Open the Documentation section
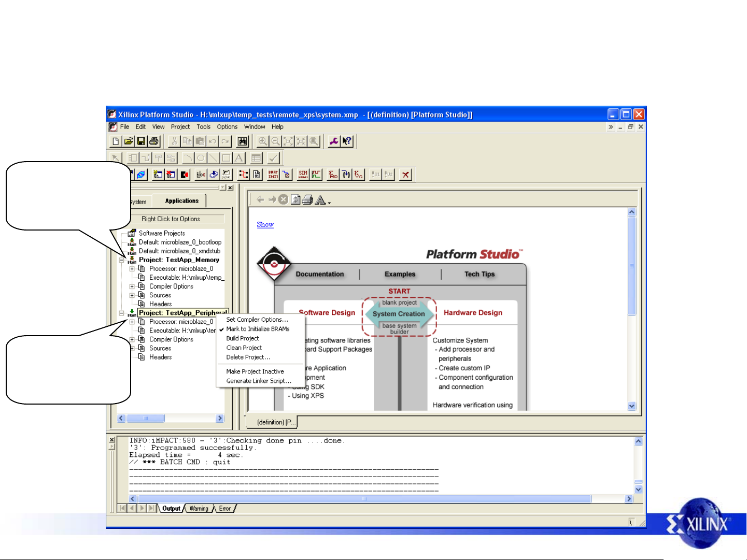Screen dimensions: 747x560 pos(320,274)
